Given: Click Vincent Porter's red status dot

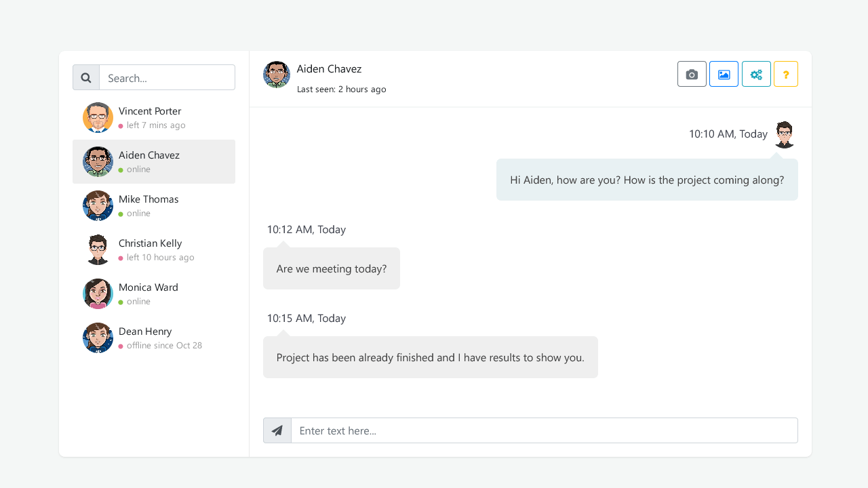Looking at the screenshot, I should 121,125.
